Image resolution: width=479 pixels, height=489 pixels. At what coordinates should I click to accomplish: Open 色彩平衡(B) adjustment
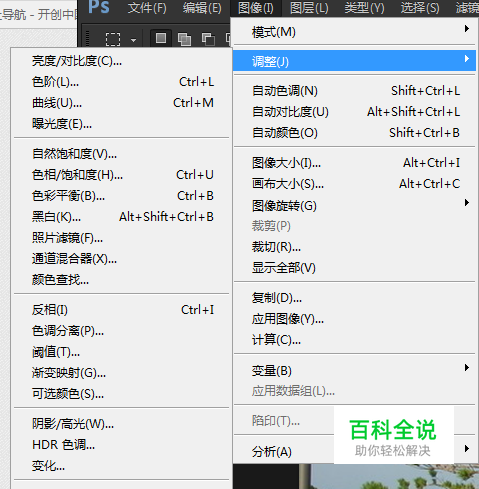(x=122, y=196)
